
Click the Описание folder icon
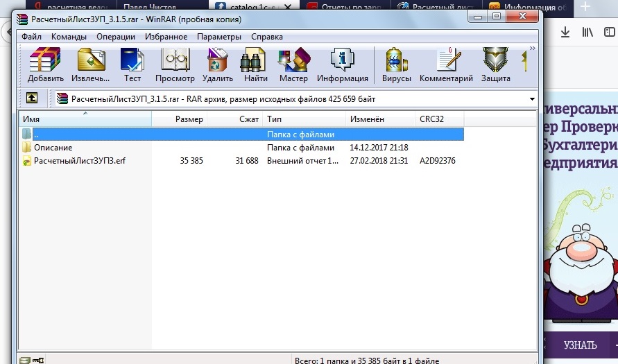coord(26,147)
